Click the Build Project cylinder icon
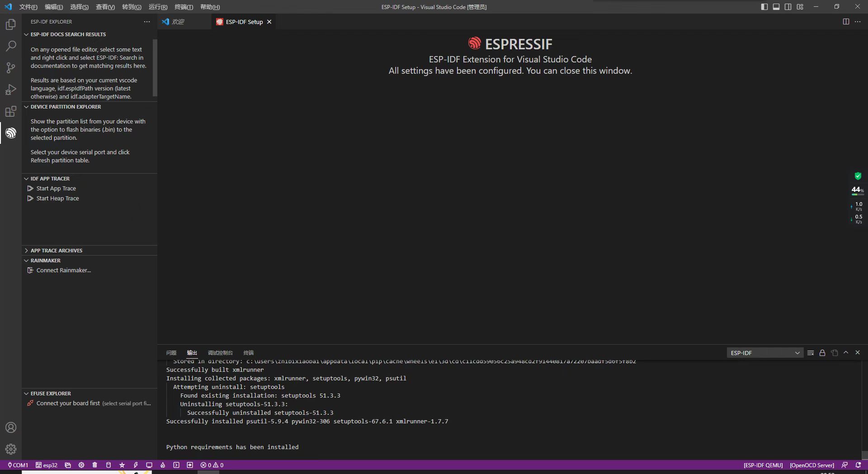Viewport: 868px width, 474px height. point(108,465)
